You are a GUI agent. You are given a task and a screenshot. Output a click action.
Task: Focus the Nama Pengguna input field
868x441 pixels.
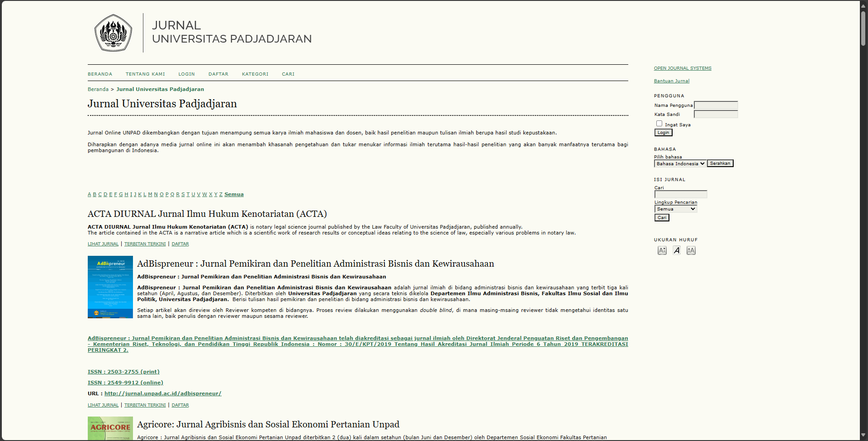(x=716, y=105)
